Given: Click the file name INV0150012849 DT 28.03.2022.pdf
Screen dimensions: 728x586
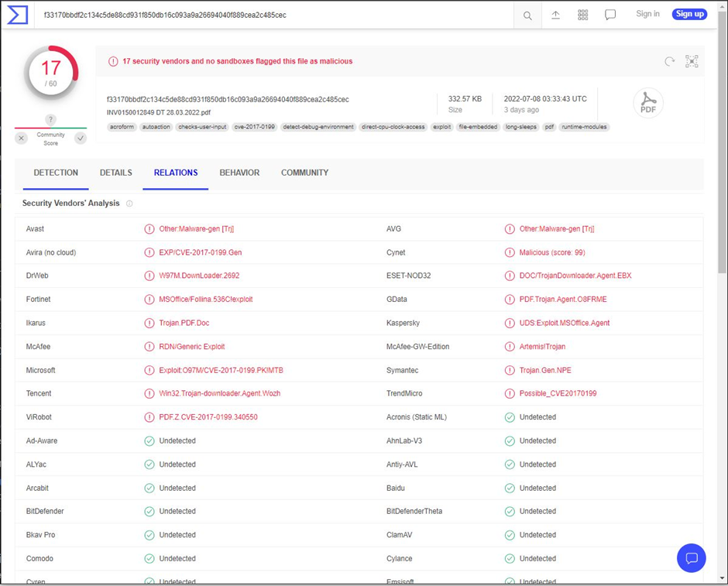Looking at the screenshot, I should (x=159, y=112).
